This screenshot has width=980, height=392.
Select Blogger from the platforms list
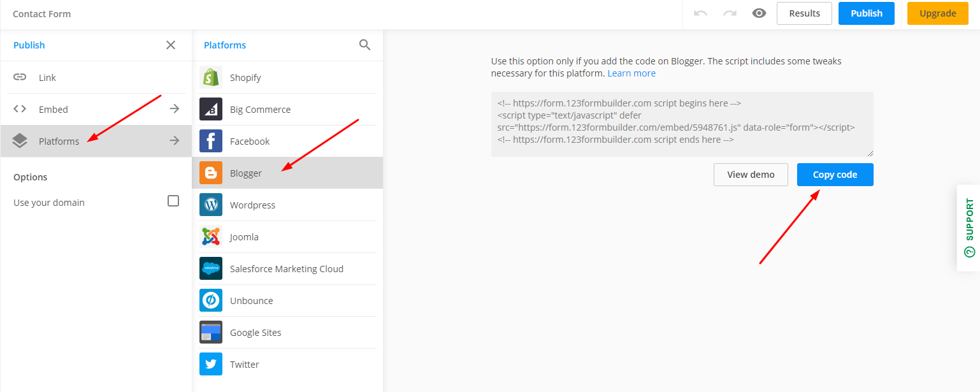coord(245,172)
